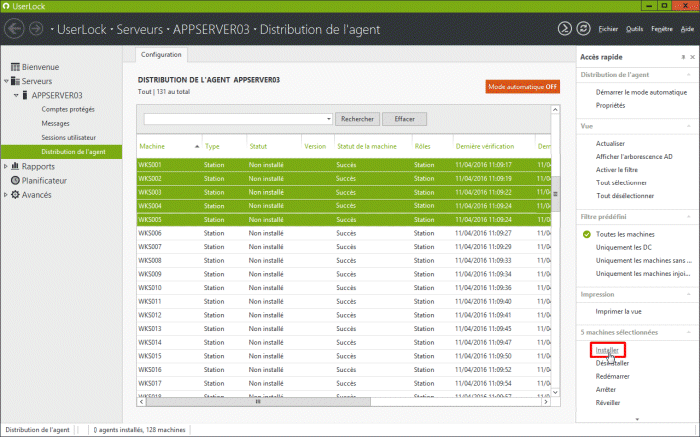Collapse the APPSERVER03 tree node
This screenshot has width=700, height=437.
tap(16, 95)
